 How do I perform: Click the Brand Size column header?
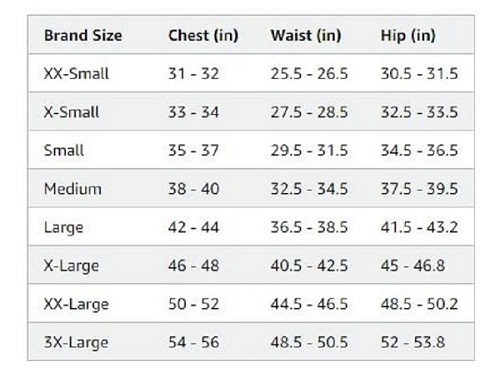[83, 35]
